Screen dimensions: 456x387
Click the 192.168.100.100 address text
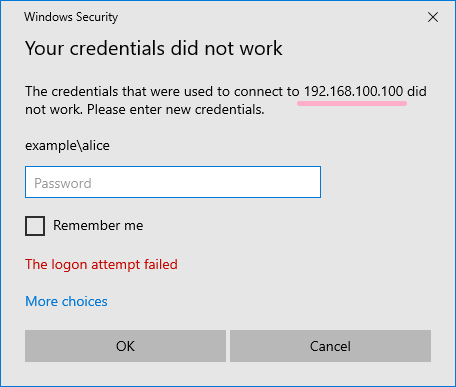[353, 91]
